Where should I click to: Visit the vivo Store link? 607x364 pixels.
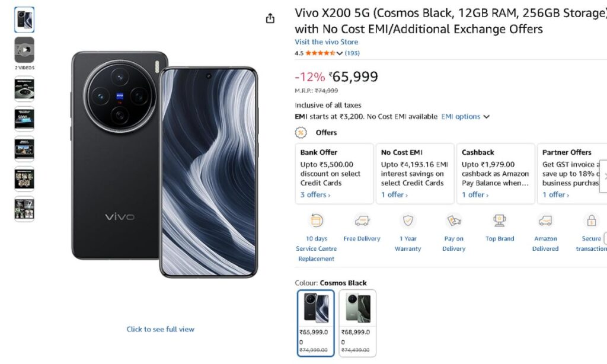326,42
